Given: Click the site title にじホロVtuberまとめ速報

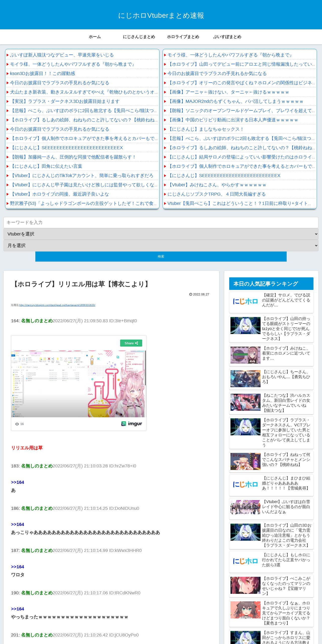Looking at the screenshot, I should click(161, 16).
